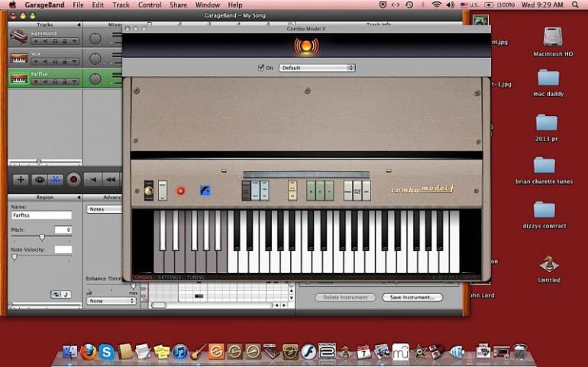Click the rewind transport button
The width and height of the screenshot is (588, 367).
(111, 180)
